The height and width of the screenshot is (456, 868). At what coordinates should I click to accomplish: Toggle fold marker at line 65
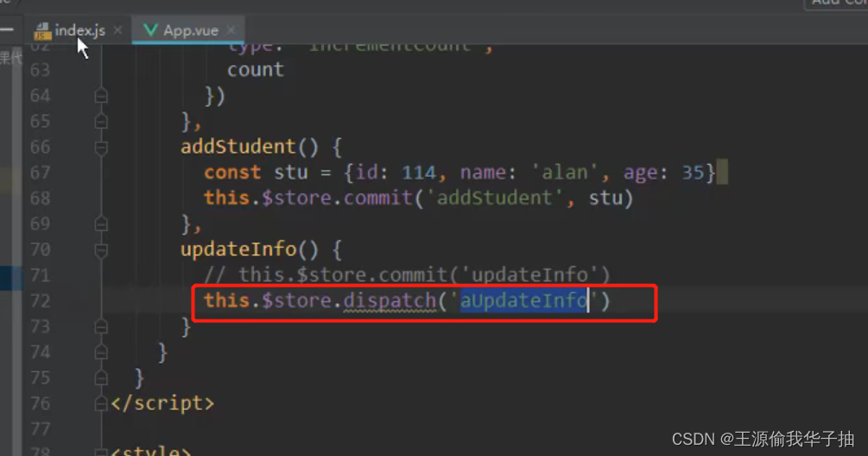[101, 121]
